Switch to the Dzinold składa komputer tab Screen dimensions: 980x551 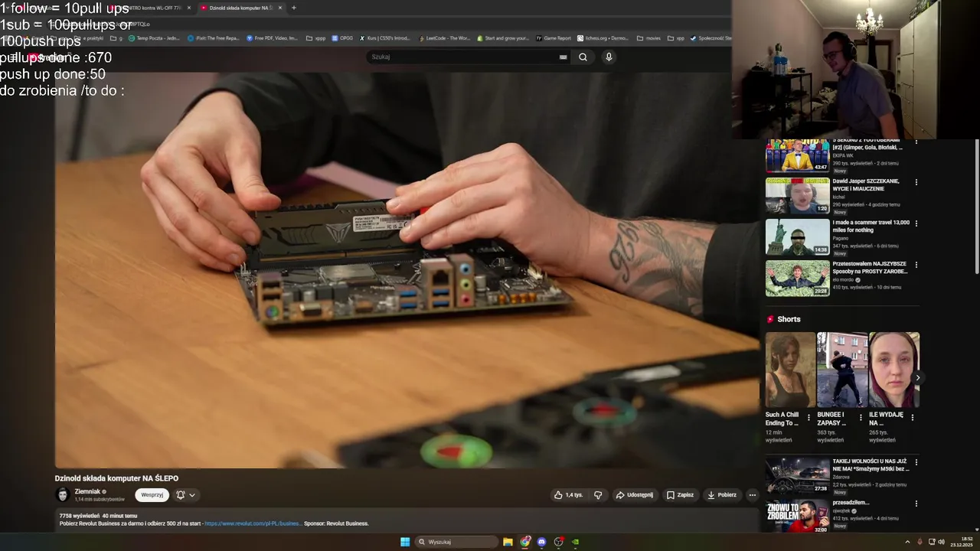pyautogui.click(x=239, y=8)
